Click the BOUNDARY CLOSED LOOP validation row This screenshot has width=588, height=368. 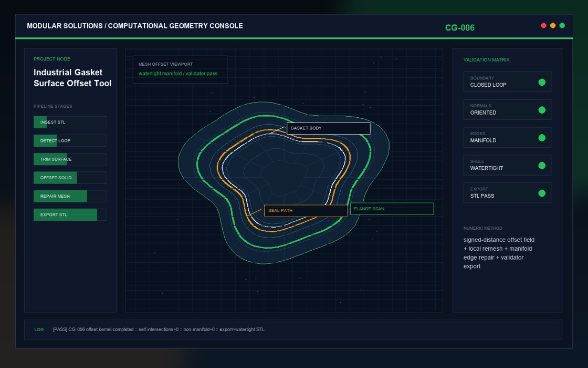tap(507, 82)
